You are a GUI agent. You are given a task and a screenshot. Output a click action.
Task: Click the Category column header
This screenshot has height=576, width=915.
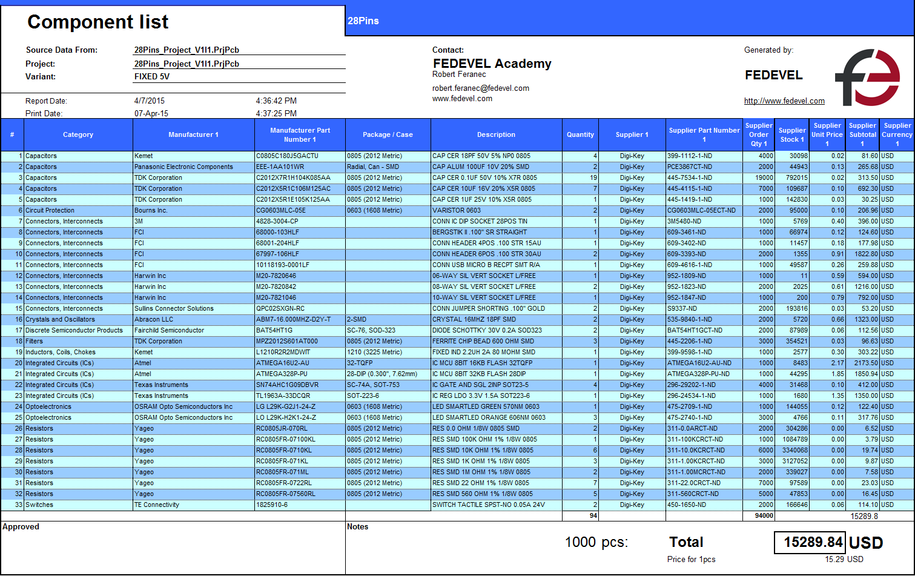(x=78, y=135)
